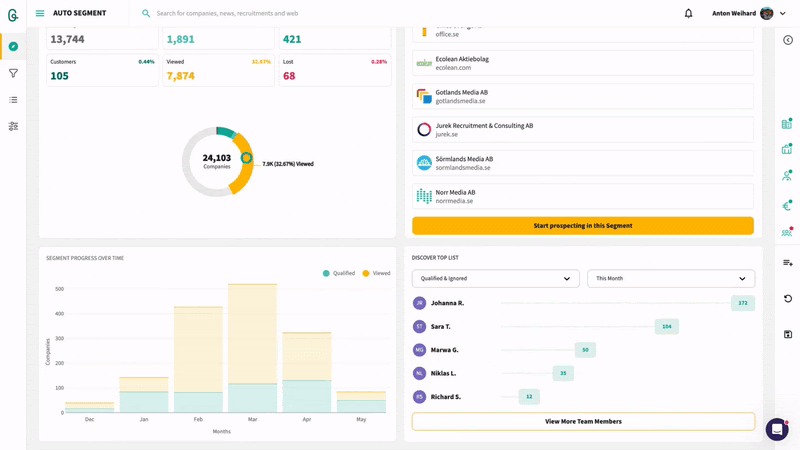Open the funnel filter icon in left sidebar

pos(13,73)
